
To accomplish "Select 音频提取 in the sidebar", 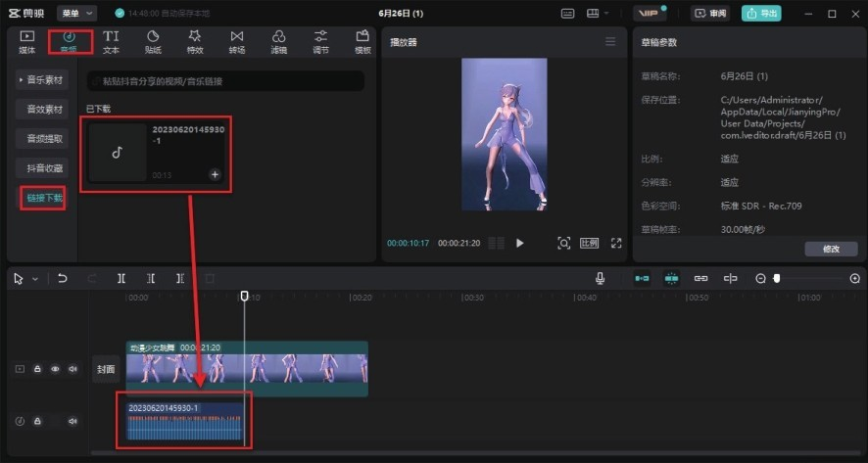I will point(44,139).
